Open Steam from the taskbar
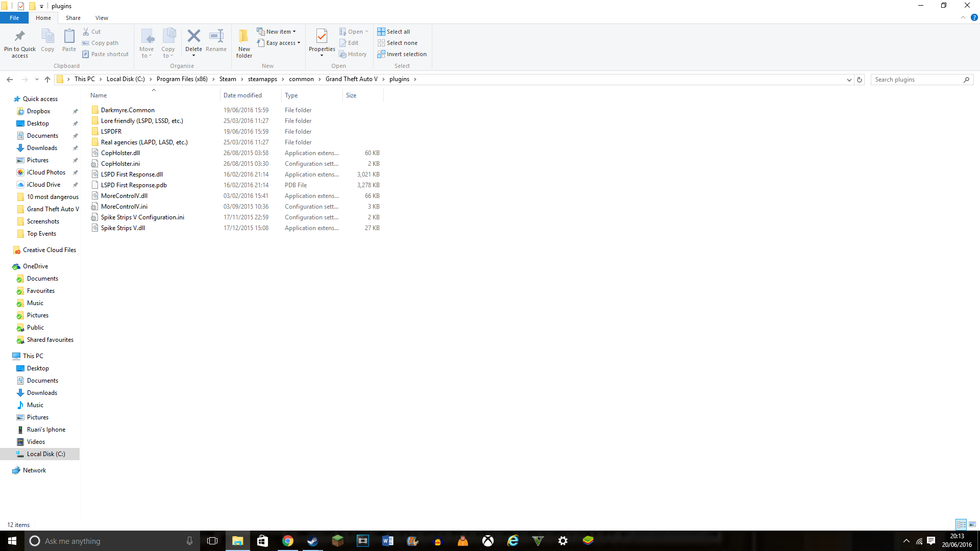Image resolution: width=980 pixels, height=551 pixels. [312, 541]
